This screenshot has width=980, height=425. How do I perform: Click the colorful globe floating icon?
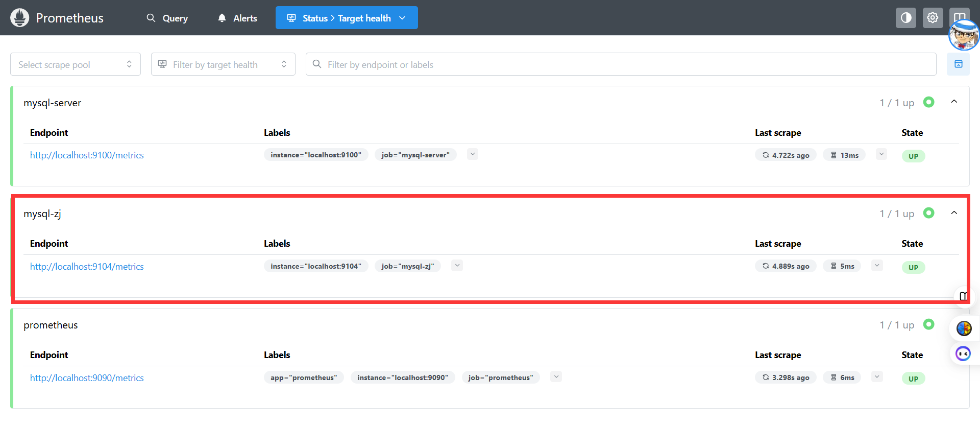[964, 328]
